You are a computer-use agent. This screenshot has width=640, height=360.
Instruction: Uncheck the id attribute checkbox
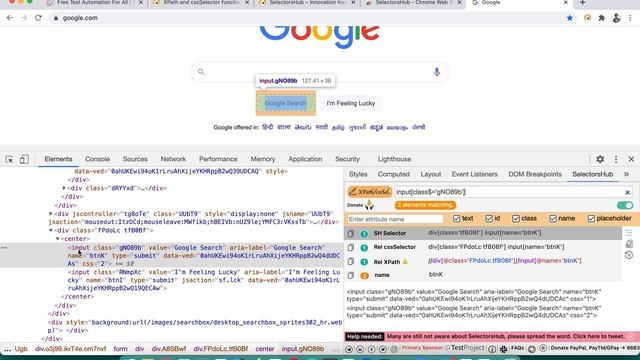[489, 219]
